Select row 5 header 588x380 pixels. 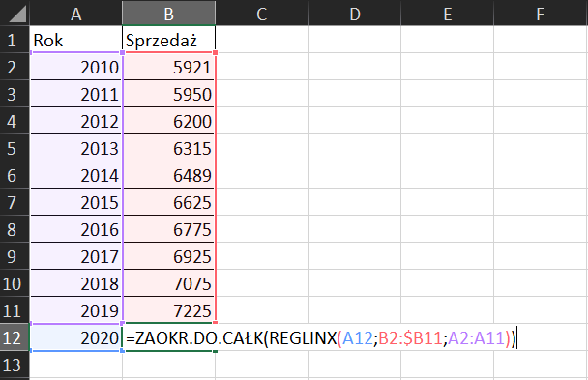point(15,148)
